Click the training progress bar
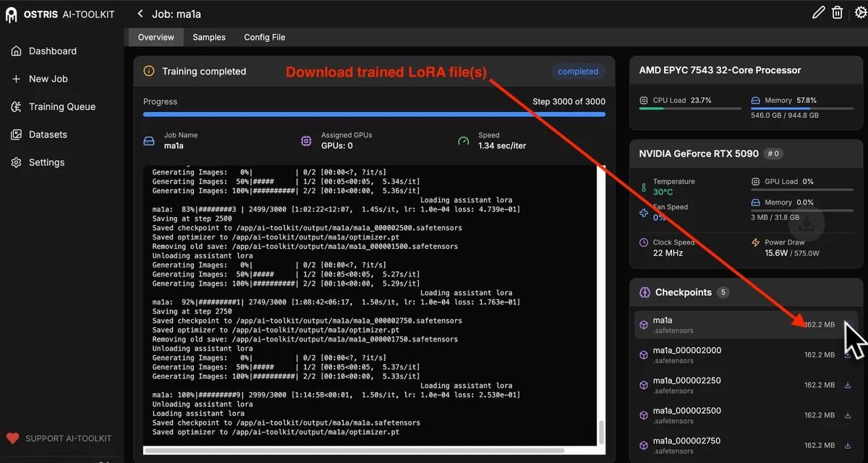The image size is (868, 463). click(x=374, y=114)
